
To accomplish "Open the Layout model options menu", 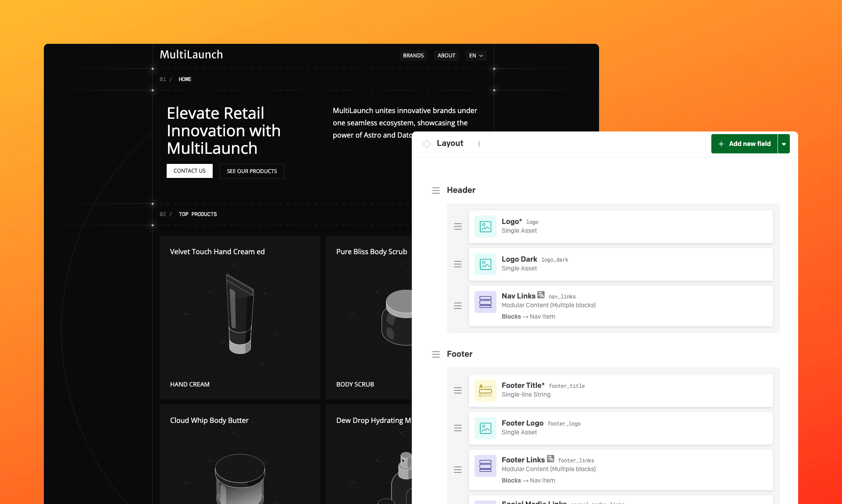I will point(479,144).
